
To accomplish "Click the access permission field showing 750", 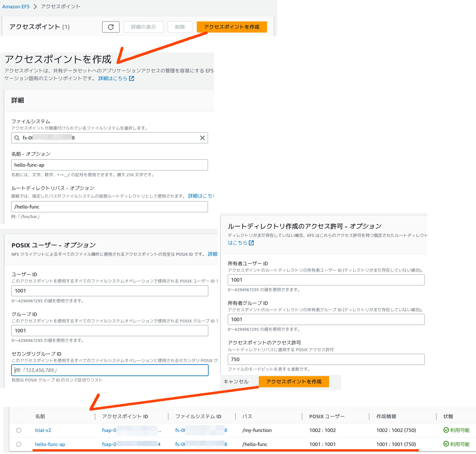I will tap(326, 359).
